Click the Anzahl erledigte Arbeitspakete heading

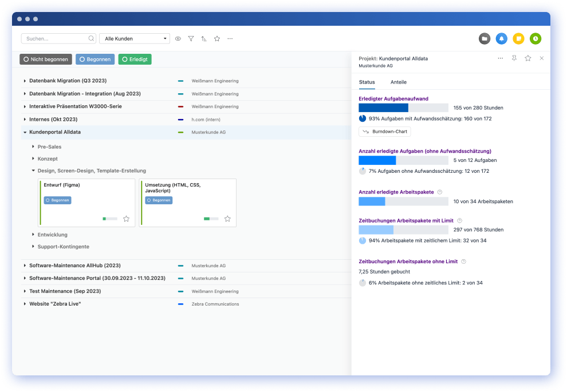(396, 192)
